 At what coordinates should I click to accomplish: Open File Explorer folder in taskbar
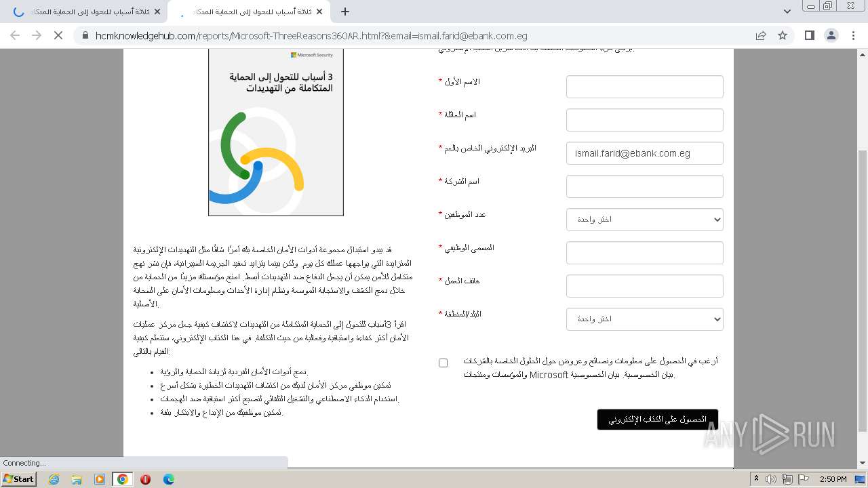pos(77,479)
